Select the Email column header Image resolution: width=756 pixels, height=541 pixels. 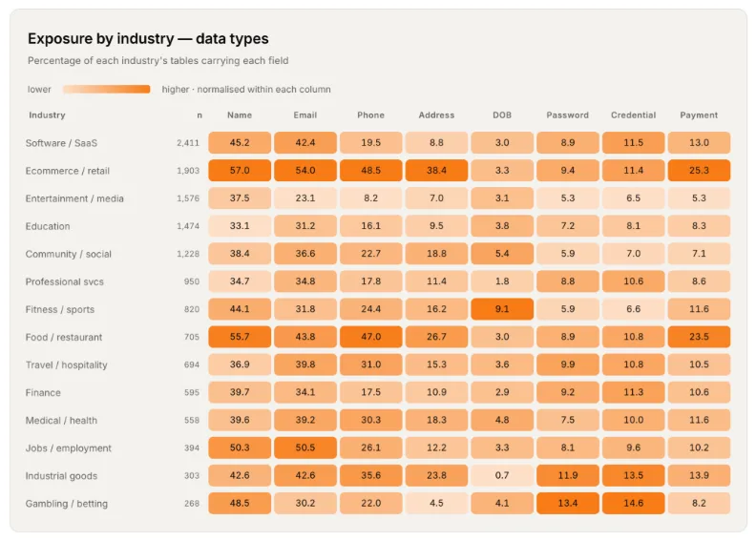pos(305,115)
